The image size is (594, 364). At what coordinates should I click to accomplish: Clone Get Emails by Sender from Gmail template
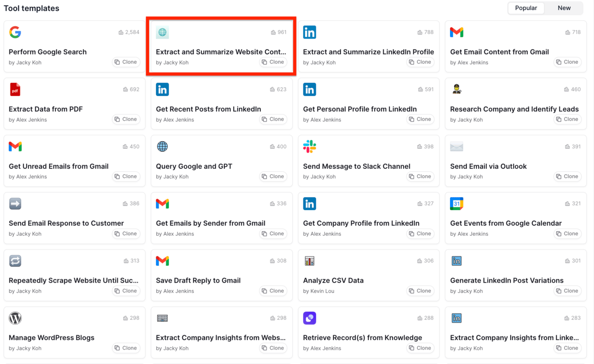pos(273,233)
